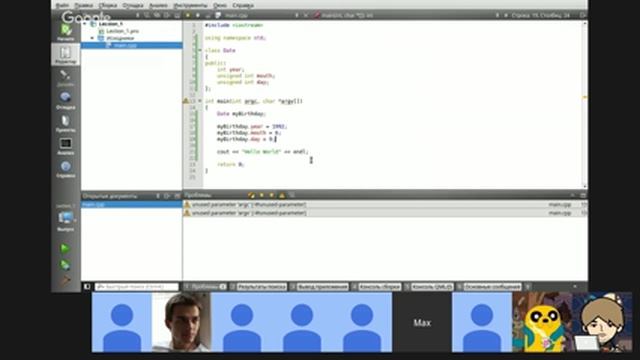Fold the main function block

200,101
